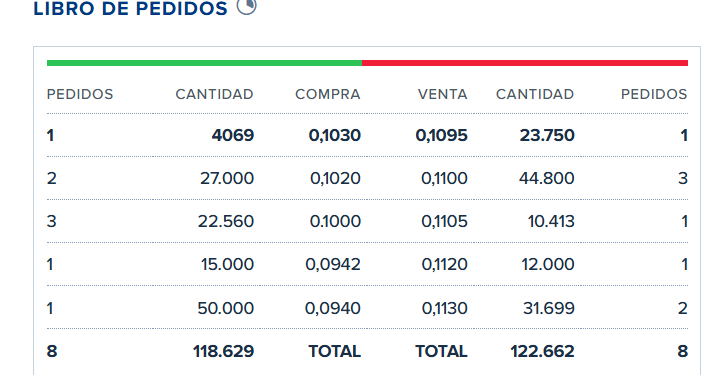Click bid price 0,0940
Image resolution: width=705 pixels, height=375 pixels.
point(333,308)
